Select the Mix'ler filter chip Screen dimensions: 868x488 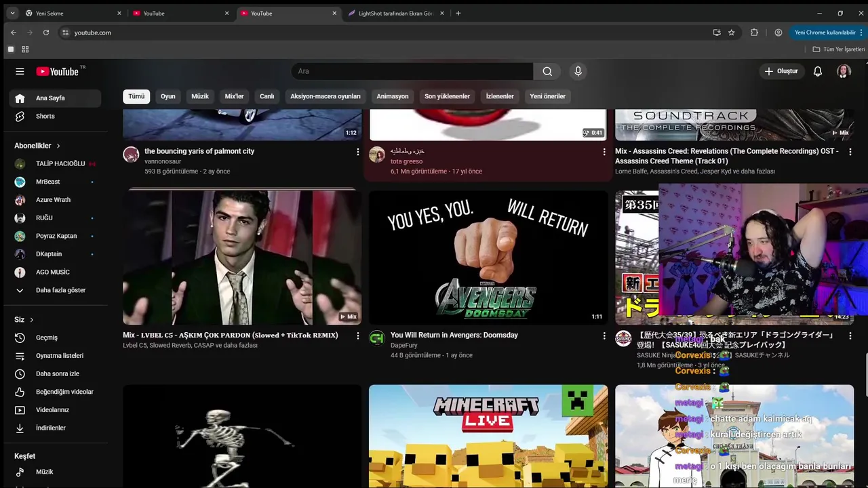click(234, 96)
